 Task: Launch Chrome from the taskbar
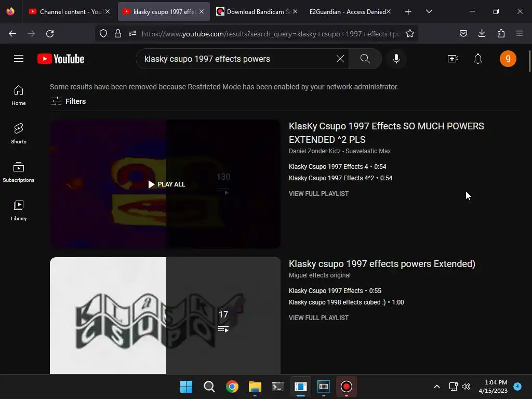point(232,387)
